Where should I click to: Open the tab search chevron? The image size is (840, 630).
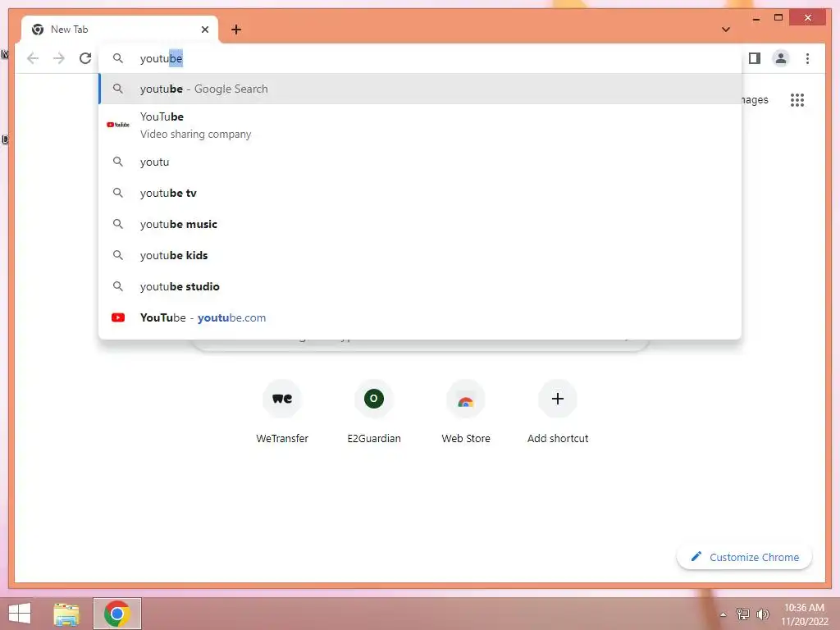(x=726, y=30)
